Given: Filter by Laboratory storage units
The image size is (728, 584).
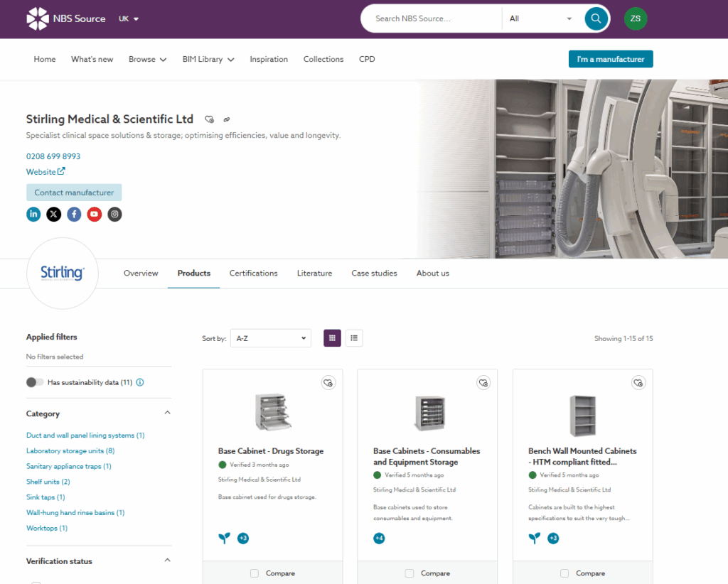Looking at the screenshot, I should (70, 451).
